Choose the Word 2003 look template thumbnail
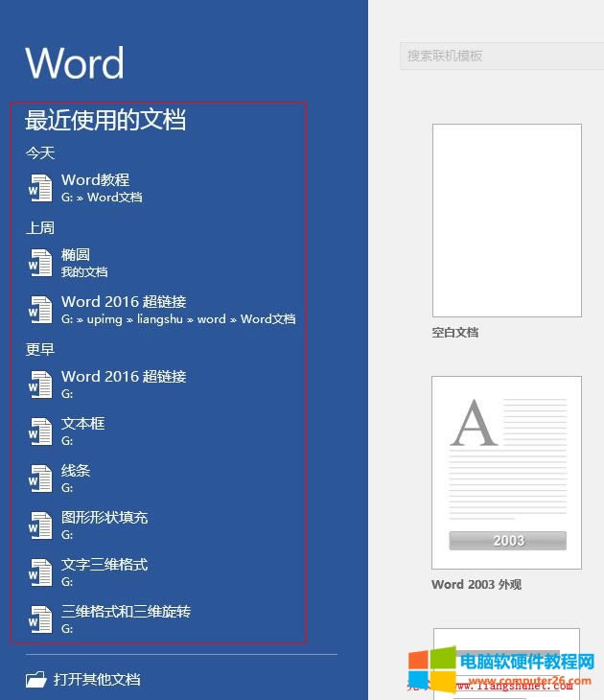604x700 pixels. tap(507, 472)
